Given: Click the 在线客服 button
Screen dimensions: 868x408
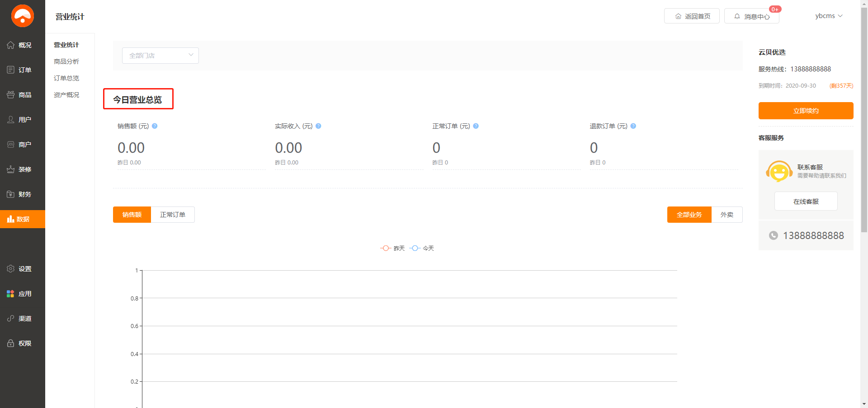Looking at the screenshot, I should click(806, 201).
